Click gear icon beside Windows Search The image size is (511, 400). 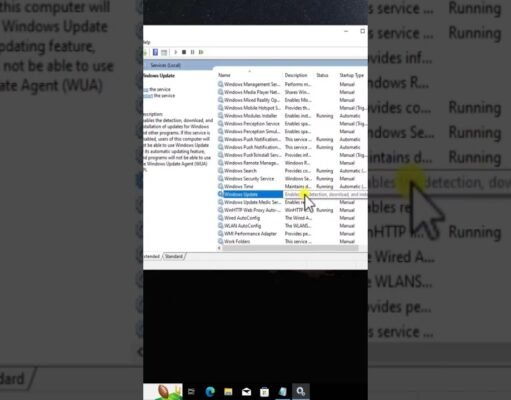coord(220,171)
